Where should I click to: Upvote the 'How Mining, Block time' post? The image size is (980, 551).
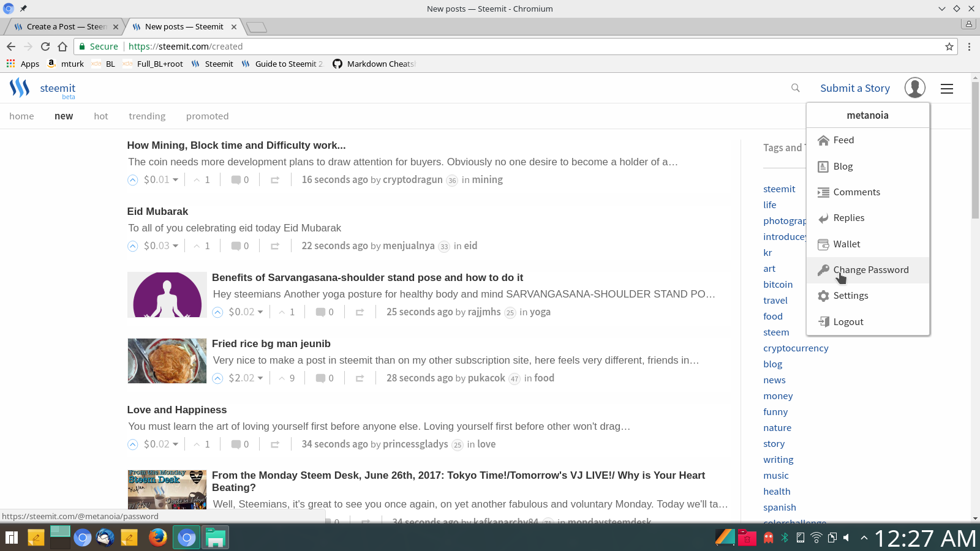132,180
